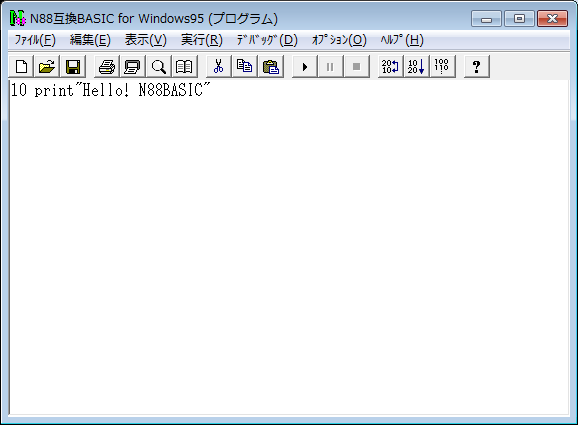Click the pause button in the toolbar

coord(330,67)
